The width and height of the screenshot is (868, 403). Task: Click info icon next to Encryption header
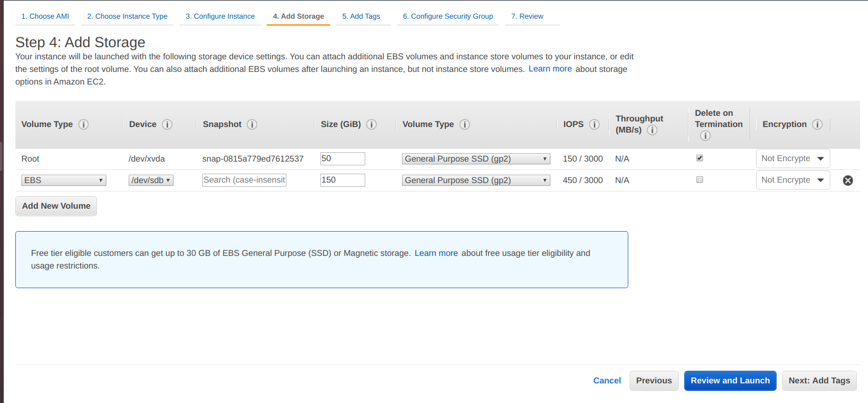[817, 125]
